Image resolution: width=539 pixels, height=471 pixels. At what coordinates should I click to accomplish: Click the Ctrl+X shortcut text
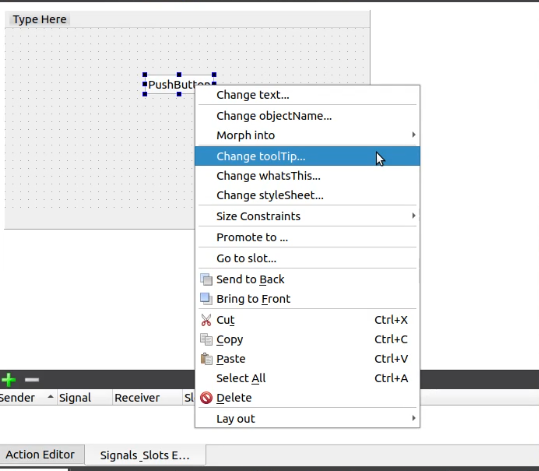(x=391, y=320)
